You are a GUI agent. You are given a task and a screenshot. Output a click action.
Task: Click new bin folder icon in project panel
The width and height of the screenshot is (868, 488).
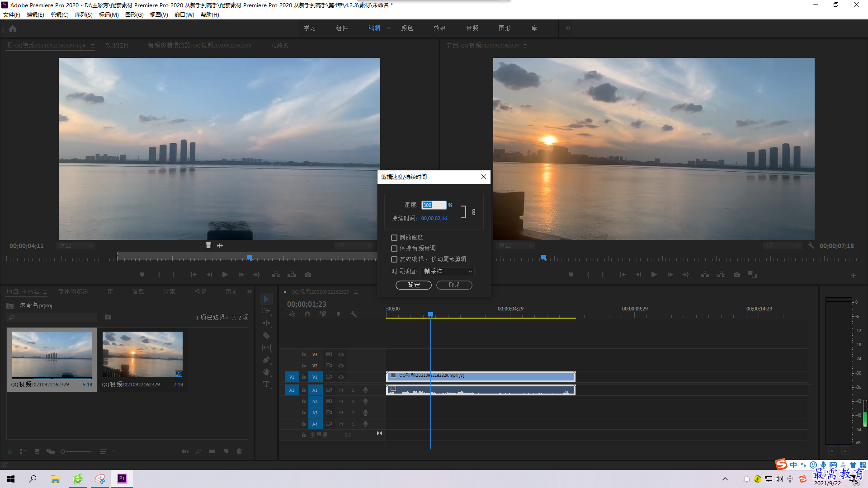click(212, 451)
